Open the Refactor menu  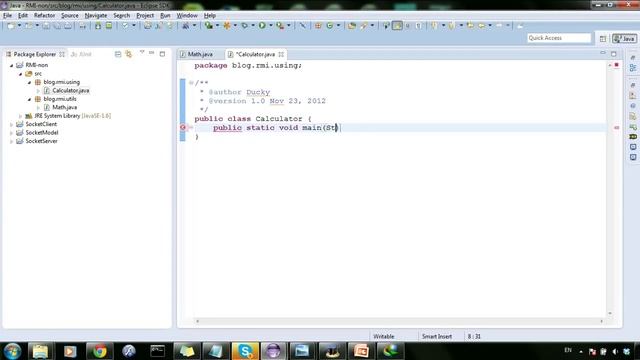pos(44,16)
